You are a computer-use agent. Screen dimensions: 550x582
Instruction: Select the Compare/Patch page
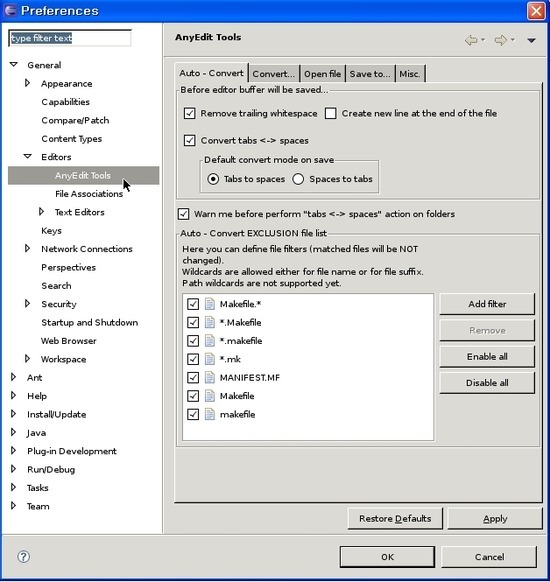[75, 120]
